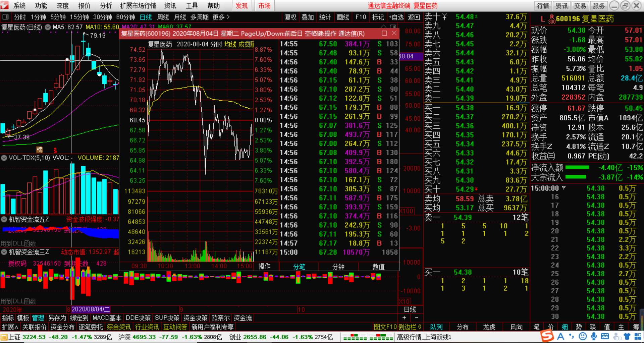This screenshot has width=644, height=343.
Task: Expand VOL-TDX indicator dropdown arrow
Action: [4, 158]
